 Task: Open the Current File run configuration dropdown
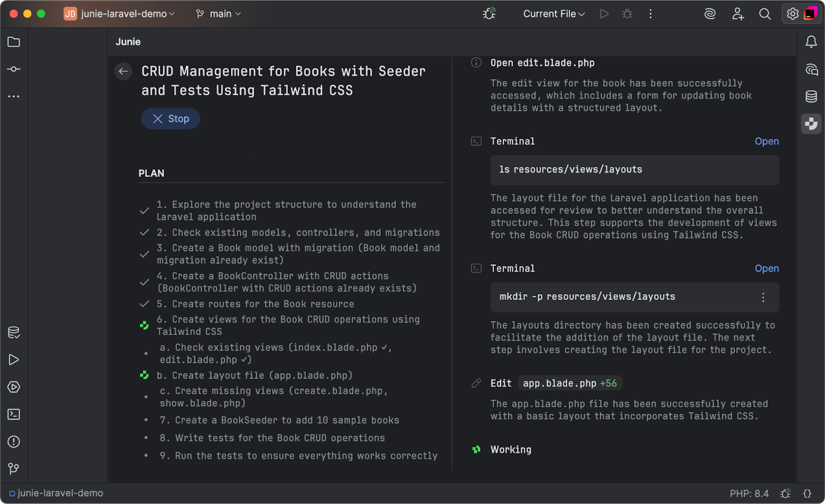pyautogui.click(x=554, y=14)
